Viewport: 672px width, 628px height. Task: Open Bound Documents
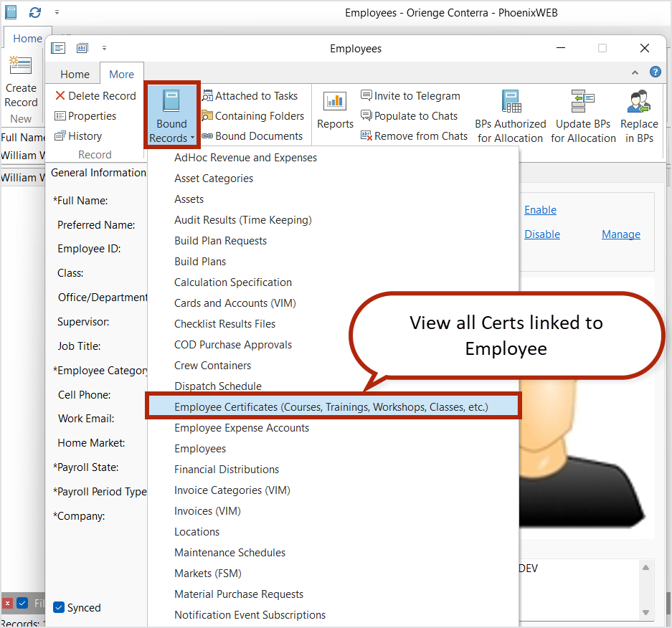(252, 135)
